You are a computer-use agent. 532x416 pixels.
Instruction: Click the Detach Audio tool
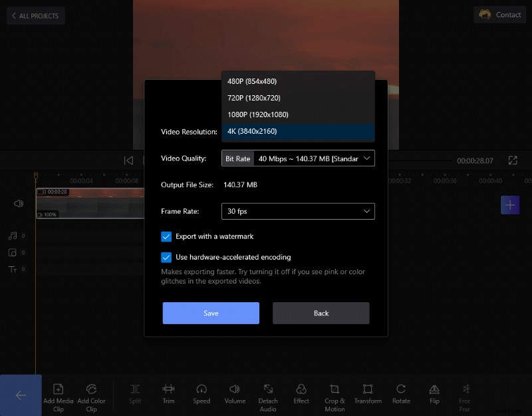coord(268,395)
